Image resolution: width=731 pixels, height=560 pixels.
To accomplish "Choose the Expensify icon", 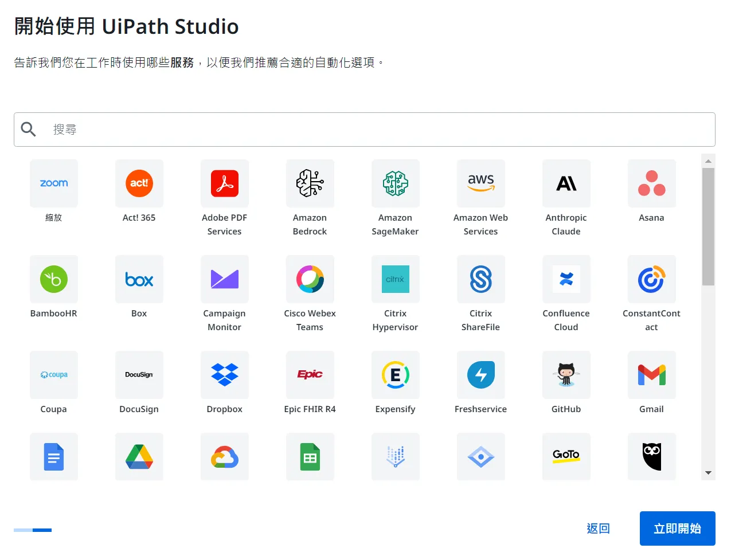I will point(396,375).
